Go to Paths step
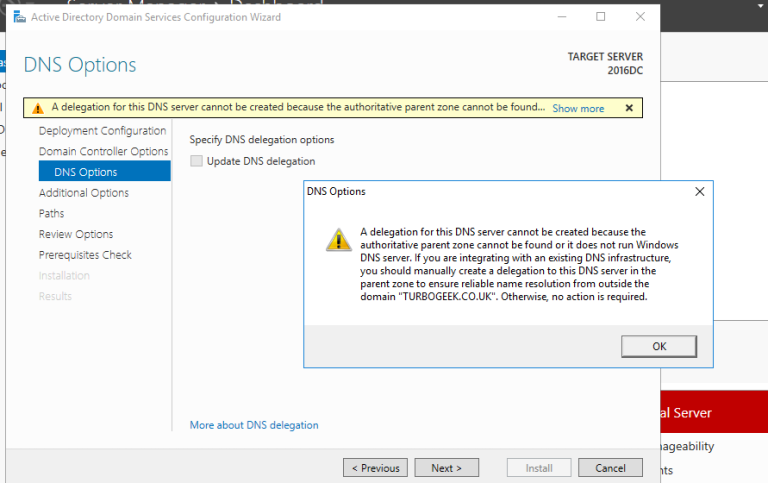 51,214
